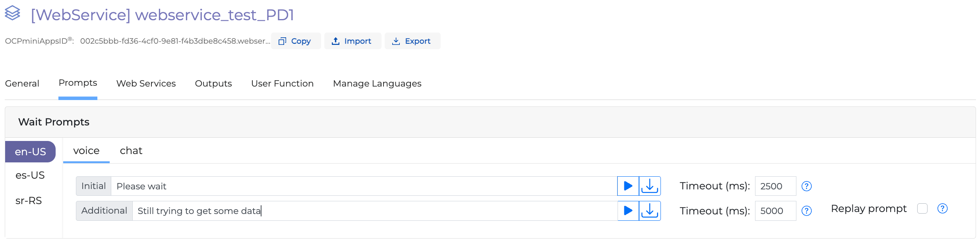This screenshot has height=243, width=980.
Task: Click the stacked layers miniApp icon
Action: point(12,13)
